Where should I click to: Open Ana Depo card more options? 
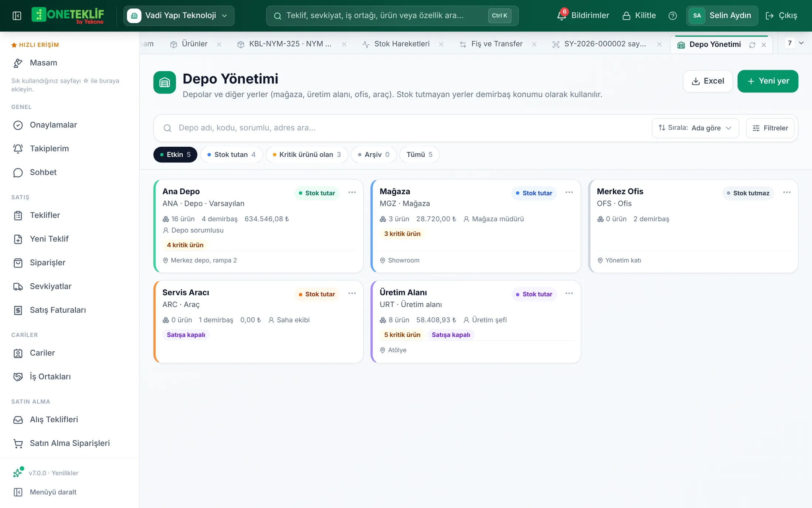tap(352, 192)
